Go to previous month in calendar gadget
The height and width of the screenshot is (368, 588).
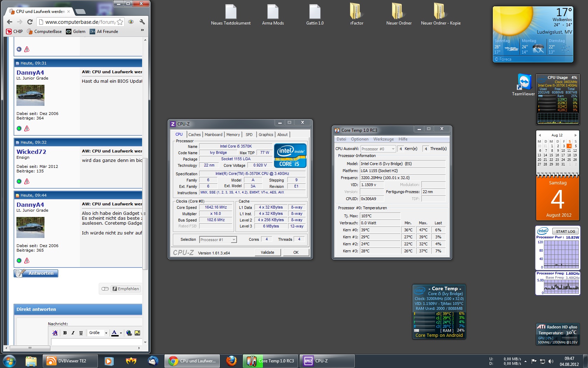point(539,135)
